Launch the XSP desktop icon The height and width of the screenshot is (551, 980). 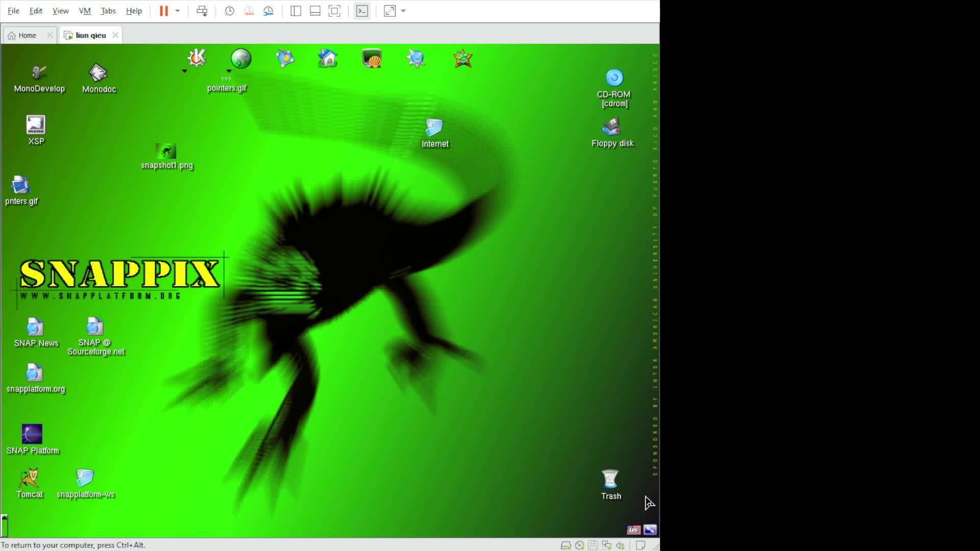coord(36,131)
